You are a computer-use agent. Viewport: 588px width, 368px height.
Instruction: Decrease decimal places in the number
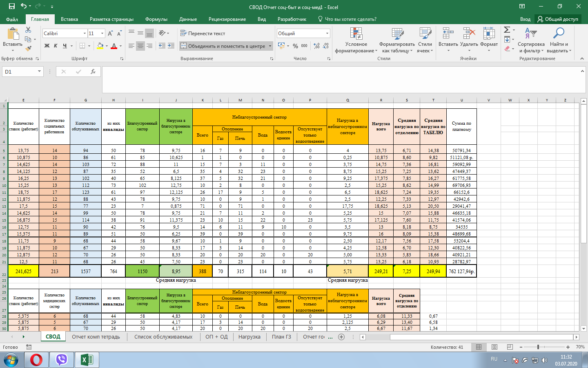coord(326,46)
